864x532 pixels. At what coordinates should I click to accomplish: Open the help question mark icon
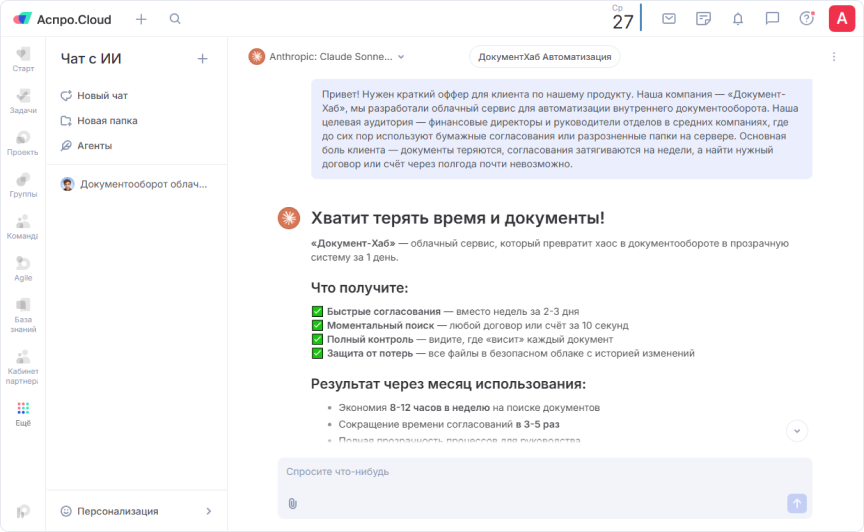tap(807, 19)
